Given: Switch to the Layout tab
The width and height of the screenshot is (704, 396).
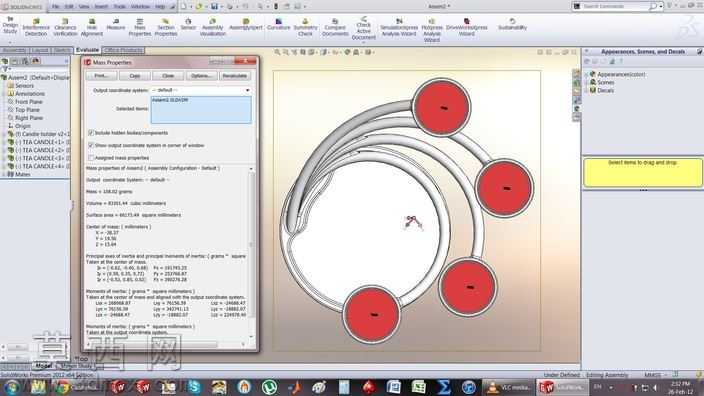Looking at the screenshot, I should pos(40,50).
